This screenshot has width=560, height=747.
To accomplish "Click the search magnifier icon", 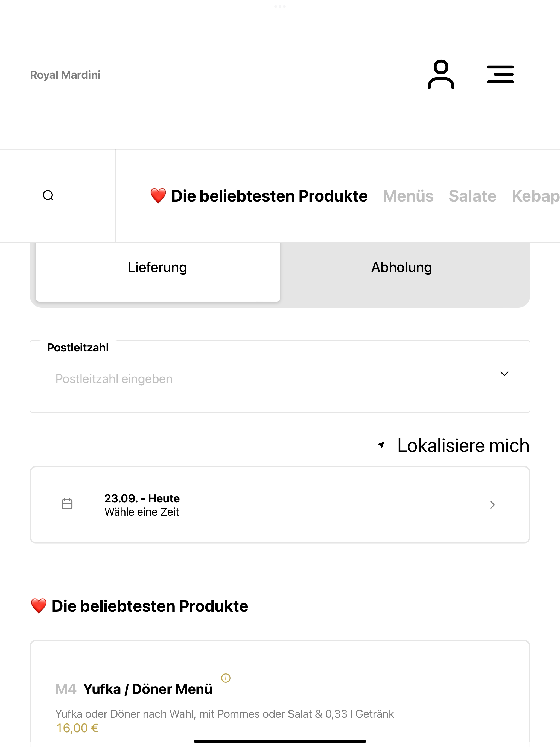I will point(48,195).
